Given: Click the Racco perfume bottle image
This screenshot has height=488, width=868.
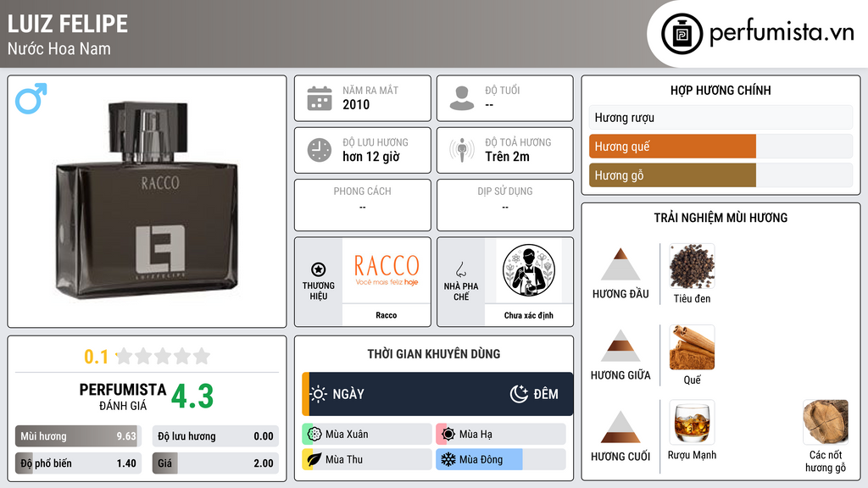Looking at the screenshot, I should coord(147,200).
